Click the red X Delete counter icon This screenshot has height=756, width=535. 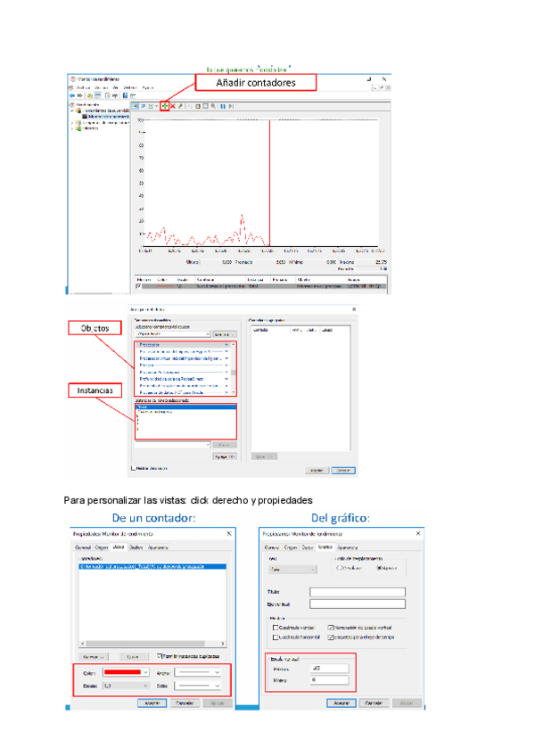tap(172, 106)
